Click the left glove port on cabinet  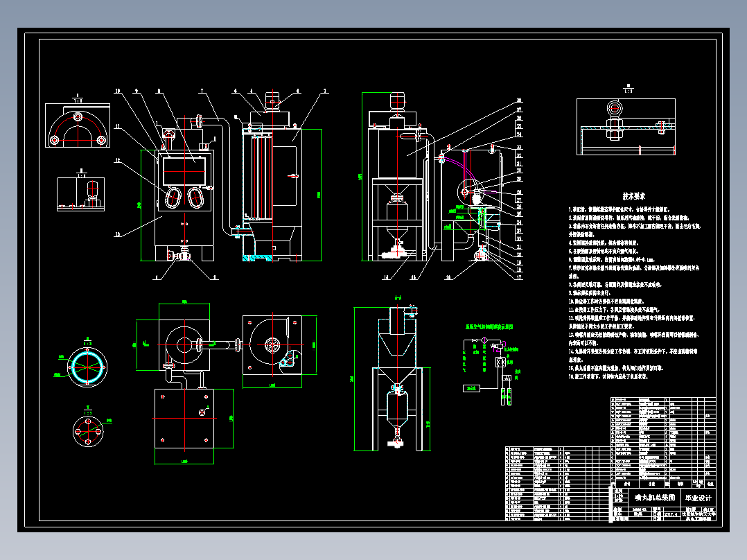tap(173, 197)
